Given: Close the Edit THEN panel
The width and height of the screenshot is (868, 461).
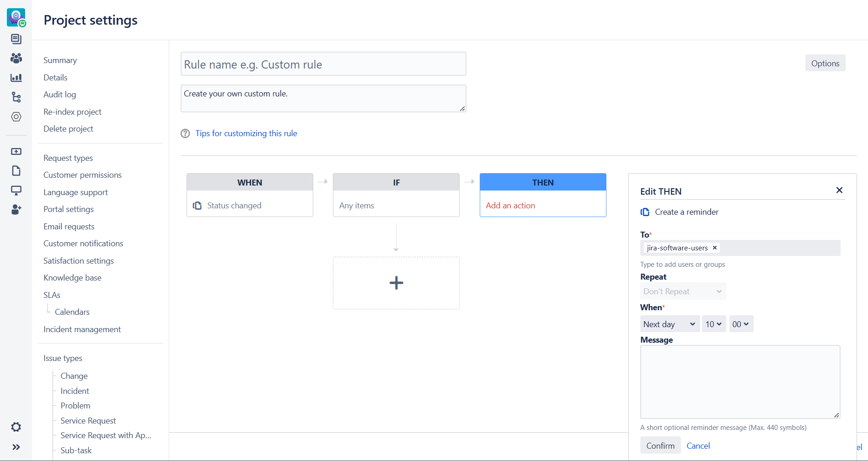Looking at the screenshot, I should [839, 190].
